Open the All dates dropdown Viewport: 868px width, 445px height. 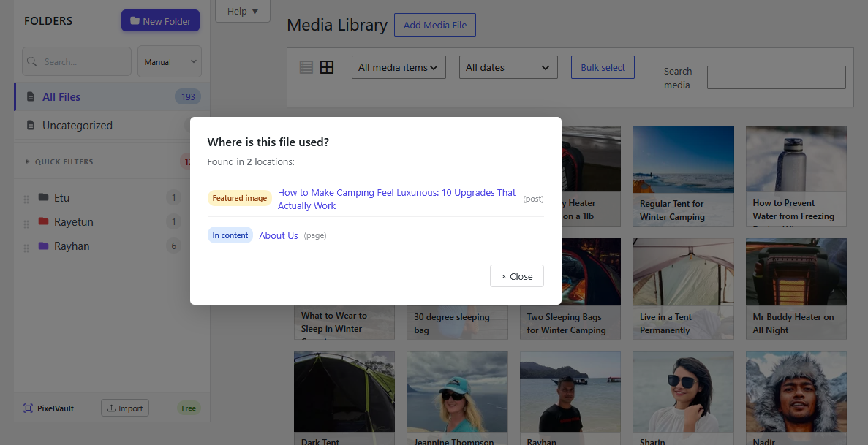508,67
